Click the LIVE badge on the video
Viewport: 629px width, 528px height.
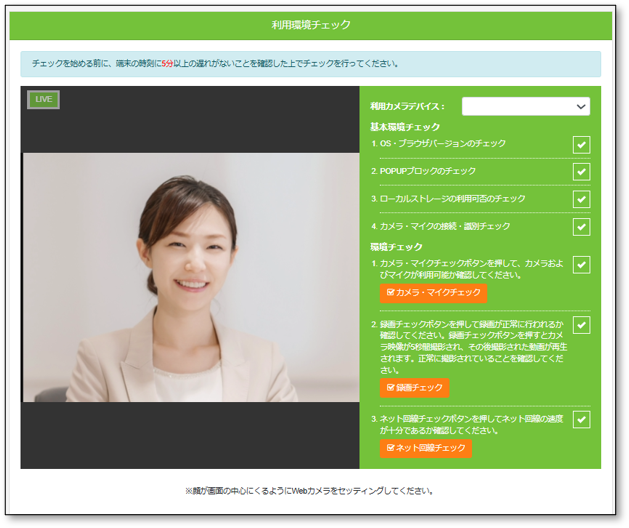coord(43,99)
